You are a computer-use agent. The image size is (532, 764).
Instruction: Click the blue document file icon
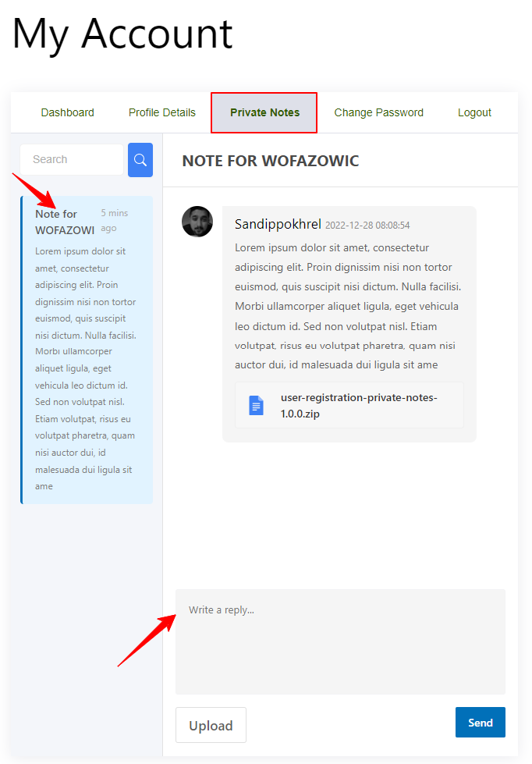coord(257,405)
